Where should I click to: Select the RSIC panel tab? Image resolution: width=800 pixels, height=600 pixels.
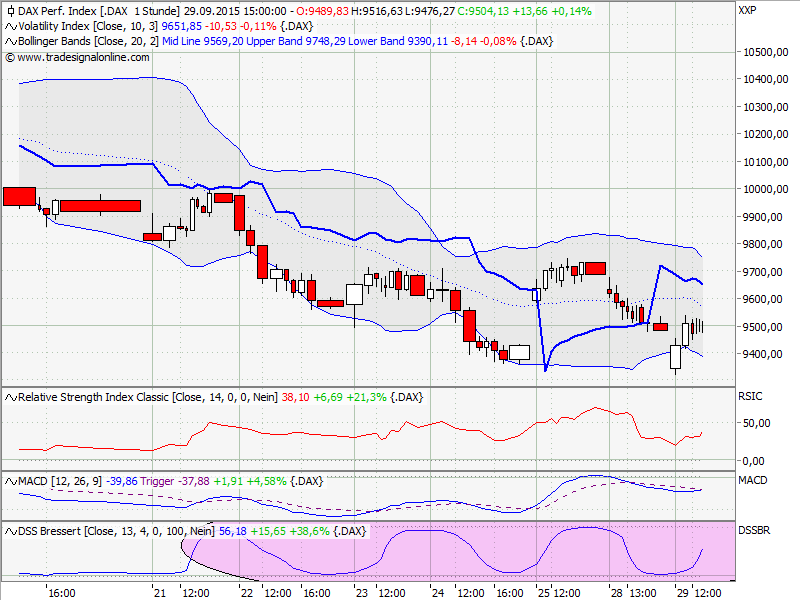[x=752, y=397]
